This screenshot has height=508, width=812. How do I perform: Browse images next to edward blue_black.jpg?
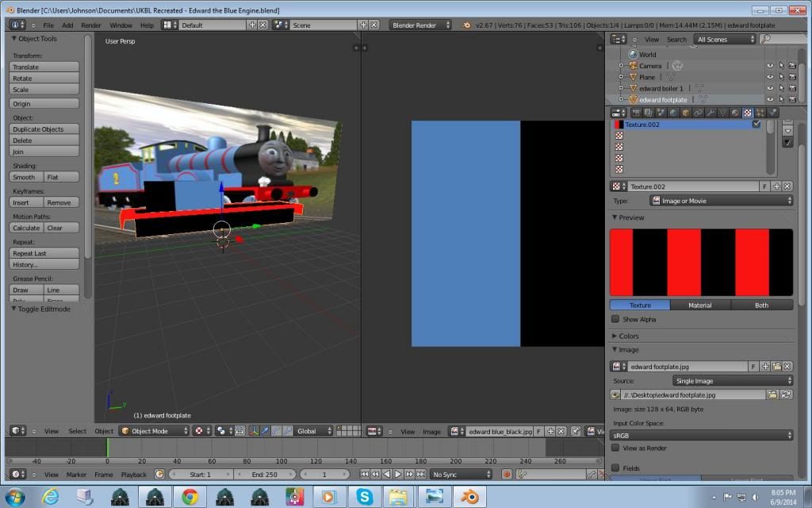(x=457, y=431)
